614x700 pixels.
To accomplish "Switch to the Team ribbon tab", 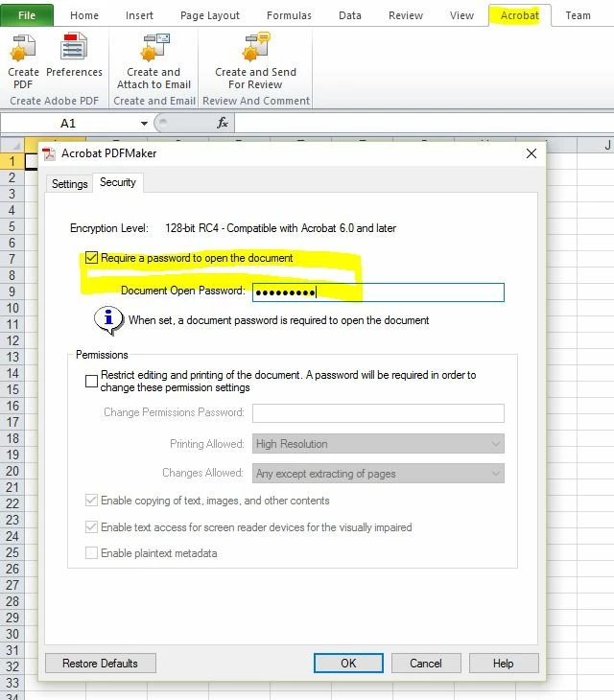I will pyautogui.click(x=578, y=15).
